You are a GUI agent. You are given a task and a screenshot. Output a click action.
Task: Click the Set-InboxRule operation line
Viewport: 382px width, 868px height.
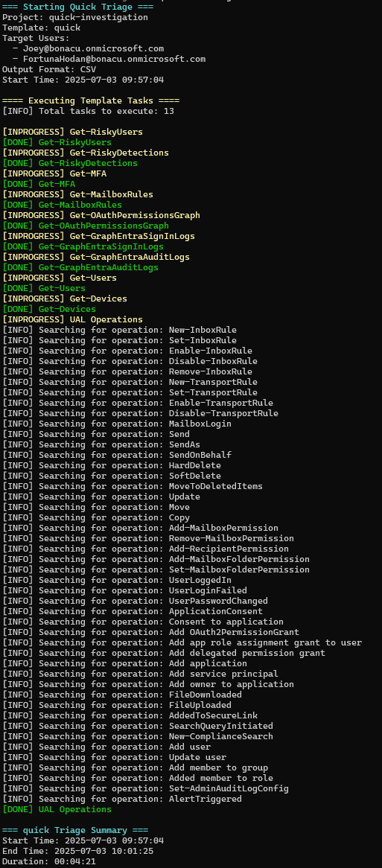pyautogui.click(x=120, y=340)
